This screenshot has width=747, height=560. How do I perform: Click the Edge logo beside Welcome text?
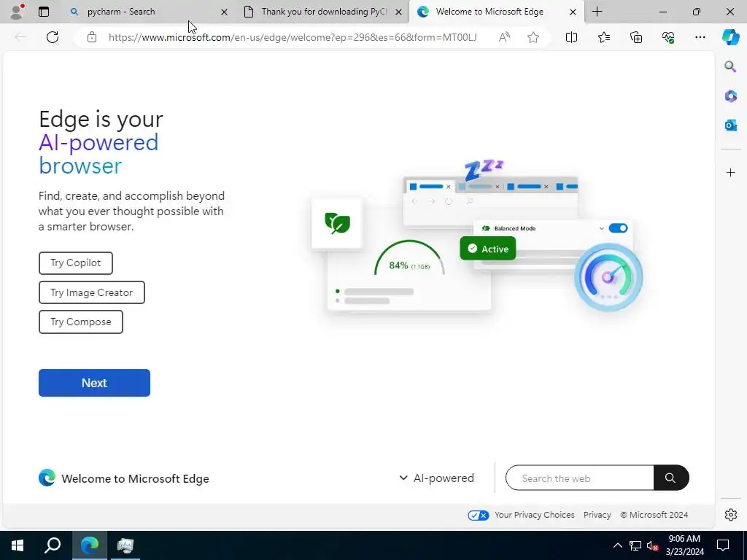(47, 478)
